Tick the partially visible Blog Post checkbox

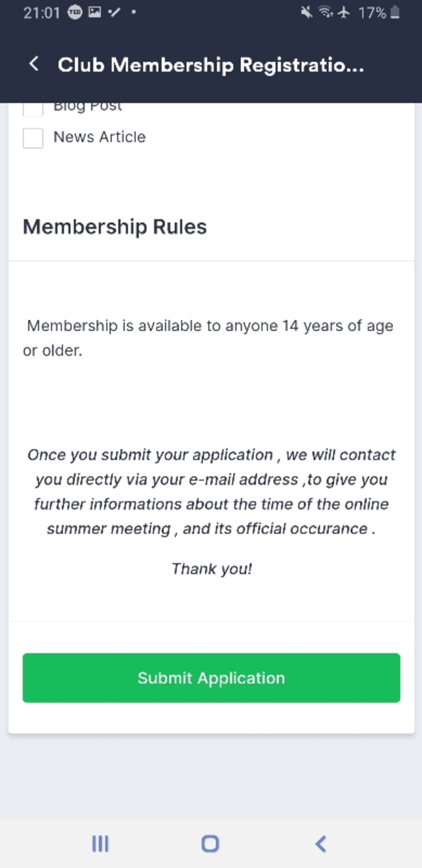pos(33,109)
